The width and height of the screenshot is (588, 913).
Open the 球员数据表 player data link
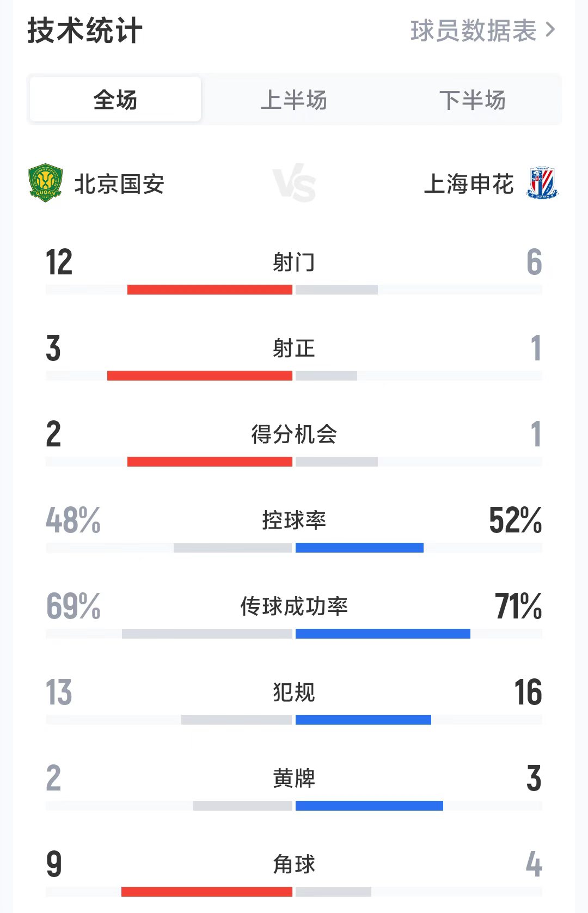pyautogui.click(x=473, y=30)
